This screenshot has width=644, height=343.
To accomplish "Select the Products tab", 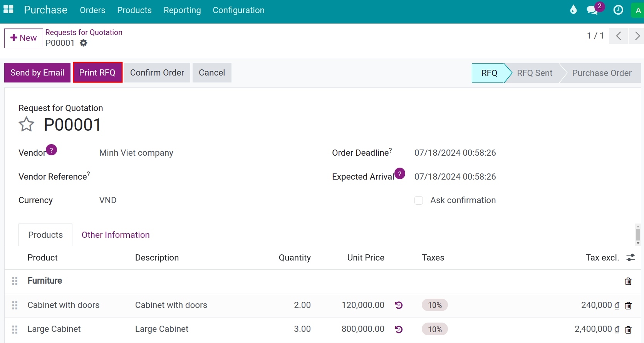I will [45, 235].
